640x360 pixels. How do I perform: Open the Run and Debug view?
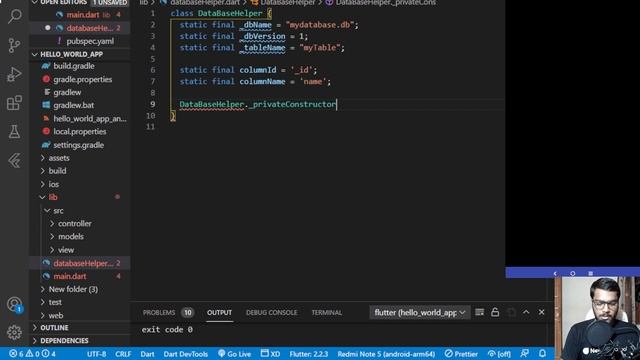coord(14,74)
